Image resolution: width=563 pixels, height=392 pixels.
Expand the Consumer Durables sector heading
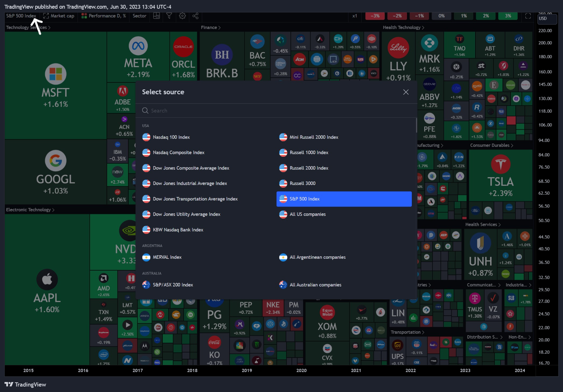tap(492, 145)
